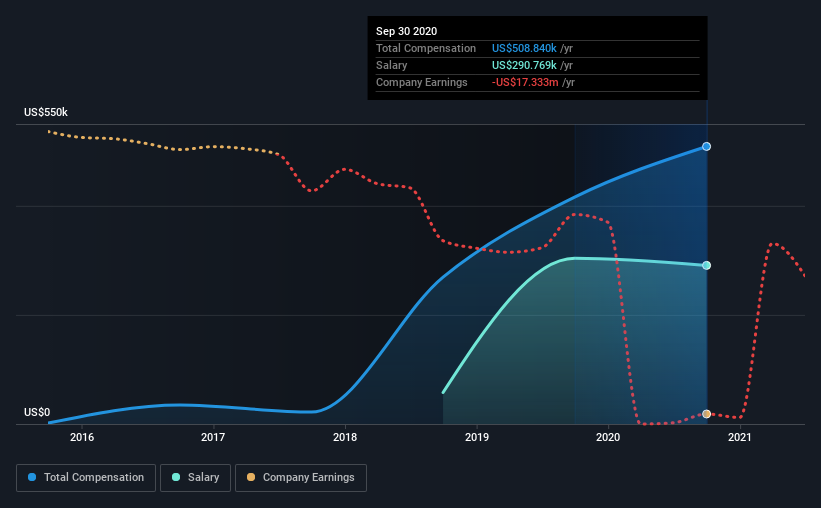Toggle the Salary legend button

coord(195,478)
